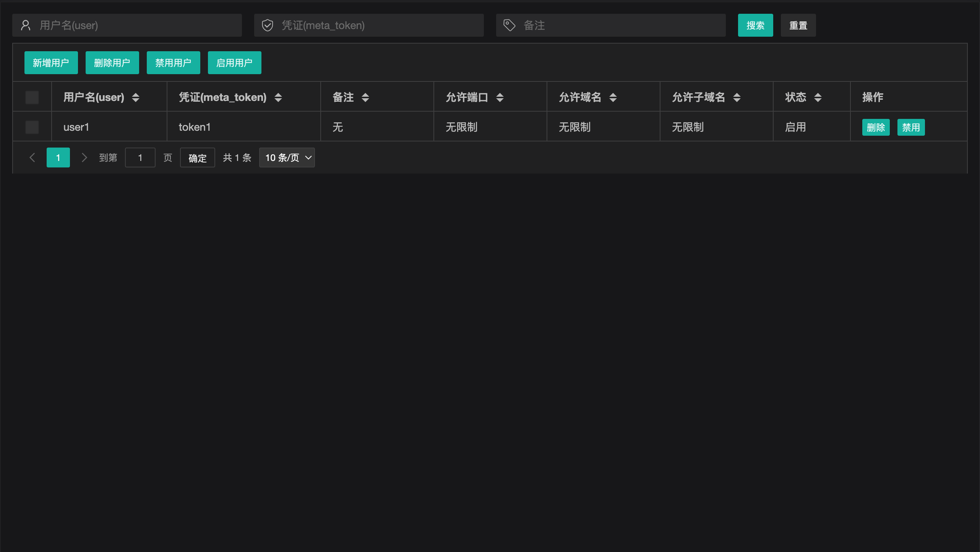This screenshot has height=552, width=980.
Task: Click the tag icon in the remark field
Action: pos(509,25)
